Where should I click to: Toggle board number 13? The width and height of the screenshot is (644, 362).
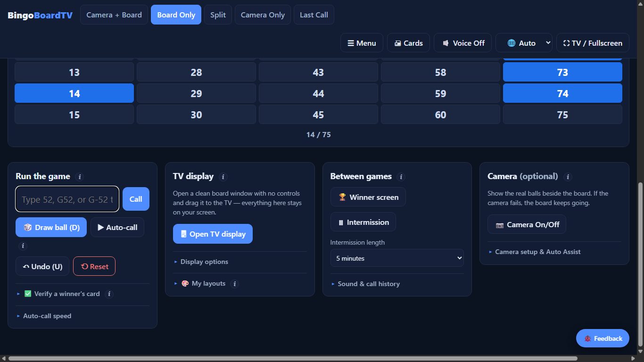point(74,72)
